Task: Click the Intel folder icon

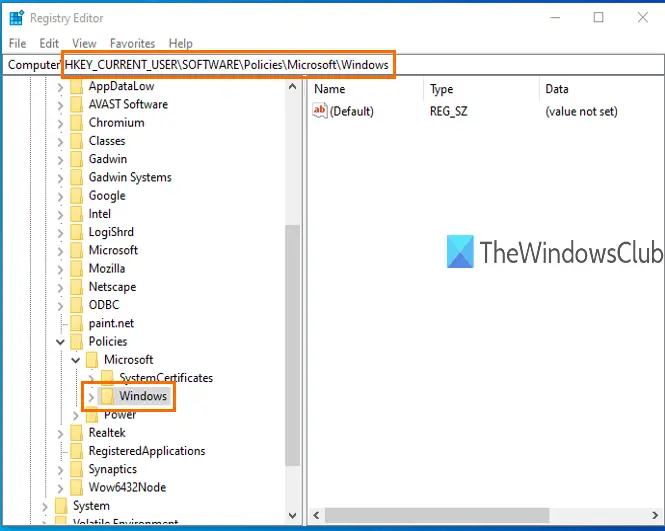Action: point(76,214)
